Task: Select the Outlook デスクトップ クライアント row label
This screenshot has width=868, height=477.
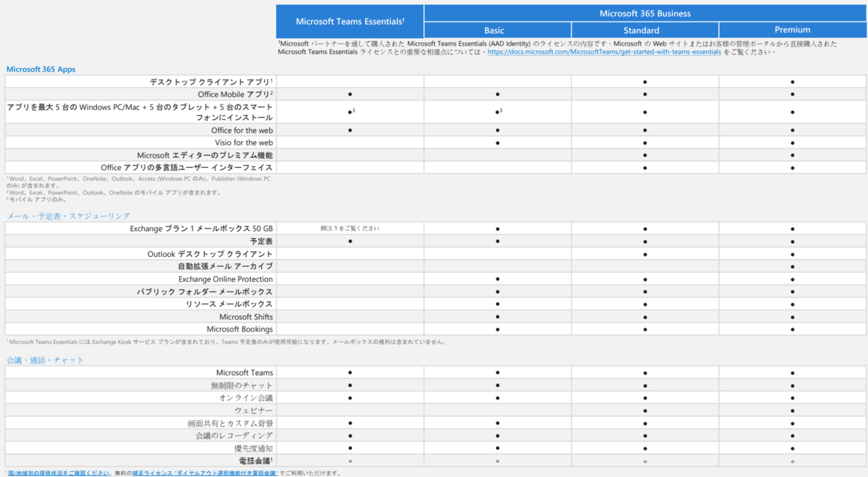Action: click(x=210, y=254)
